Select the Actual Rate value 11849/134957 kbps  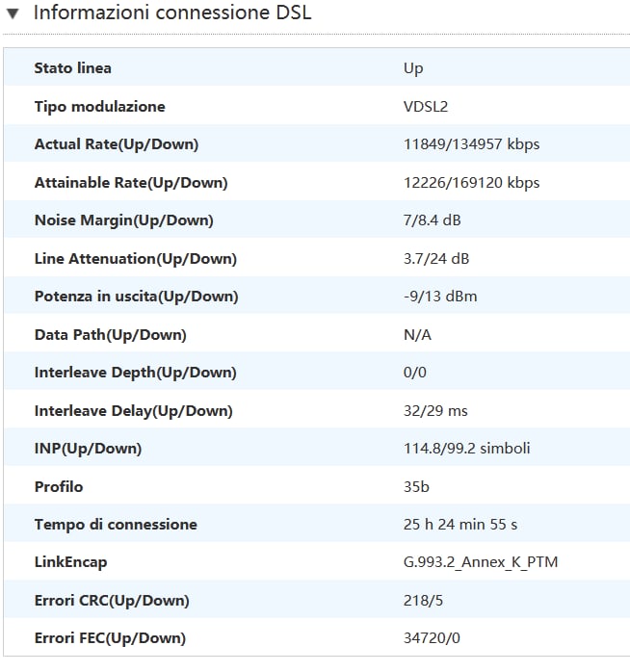coord(471,144)
